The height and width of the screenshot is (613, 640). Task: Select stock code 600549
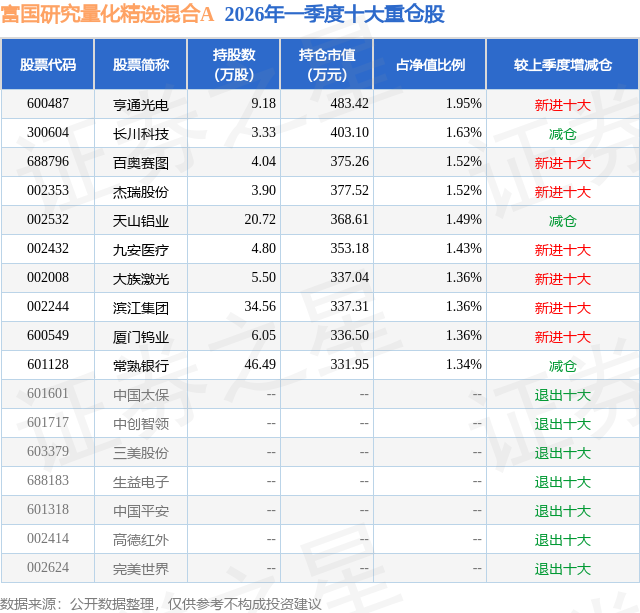pos(48,335)
